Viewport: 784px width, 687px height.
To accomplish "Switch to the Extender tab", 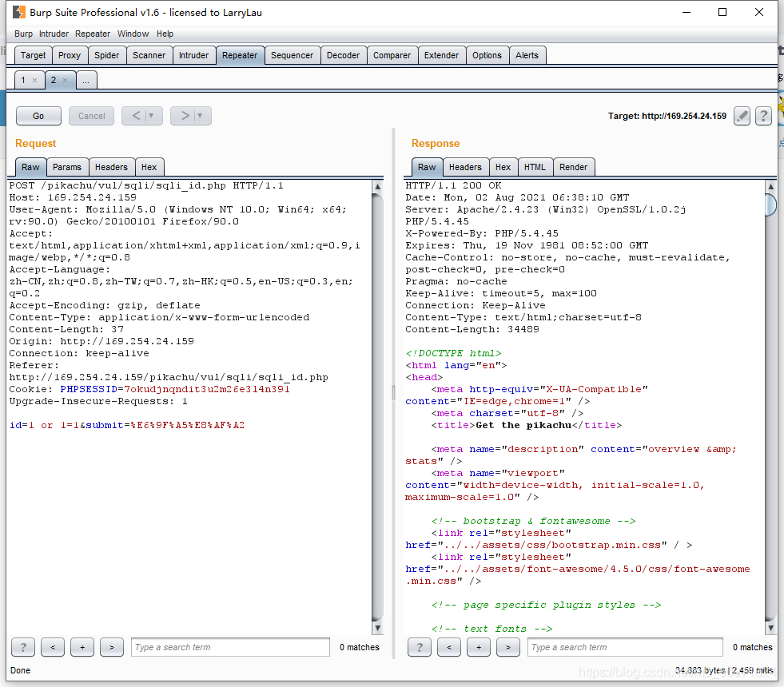I will (x=441, y=55).
